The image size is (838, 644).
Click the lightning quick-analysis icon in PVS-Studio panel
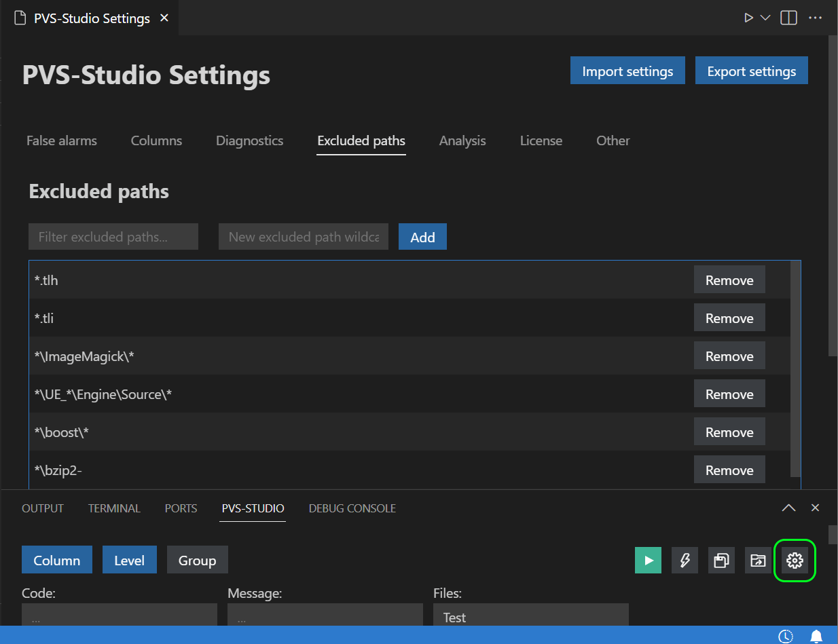pos(685,560)
